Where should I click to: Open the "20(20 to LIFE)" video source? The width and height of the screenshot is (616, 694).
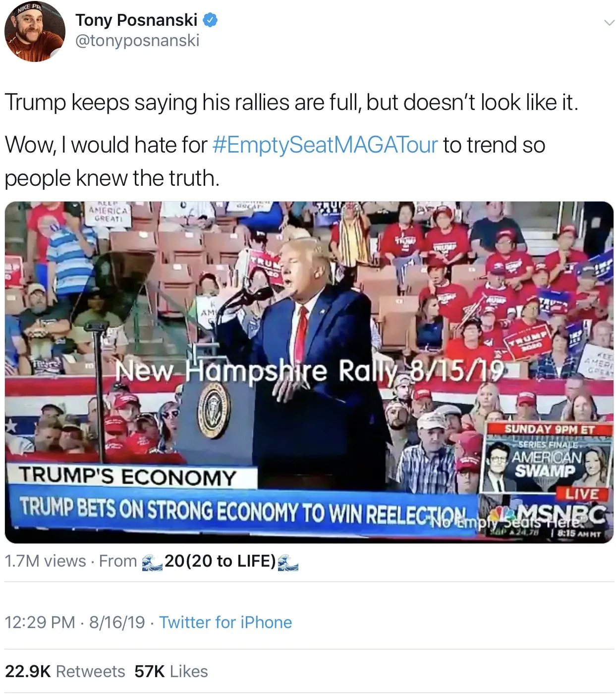pyautogui.click(x=220, y=561)
